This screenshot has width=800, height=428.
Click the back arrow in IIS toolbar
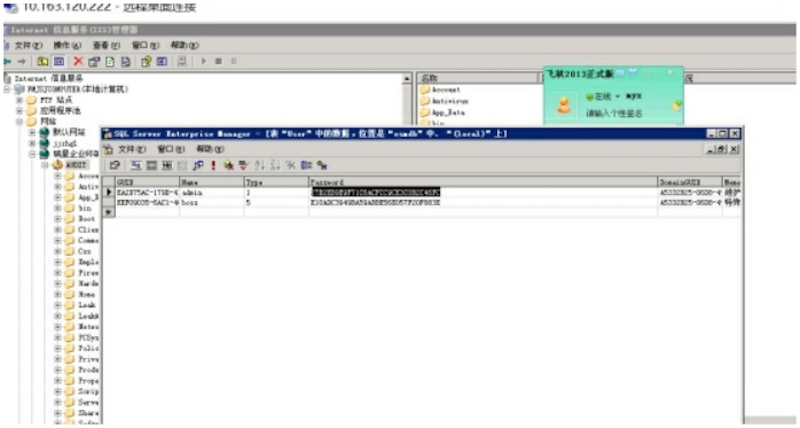(x=8, y=62)
